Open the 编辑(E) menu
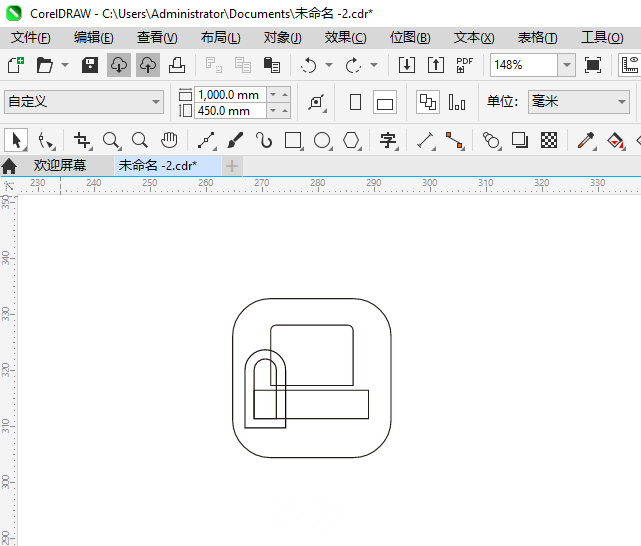 point(94,38)
